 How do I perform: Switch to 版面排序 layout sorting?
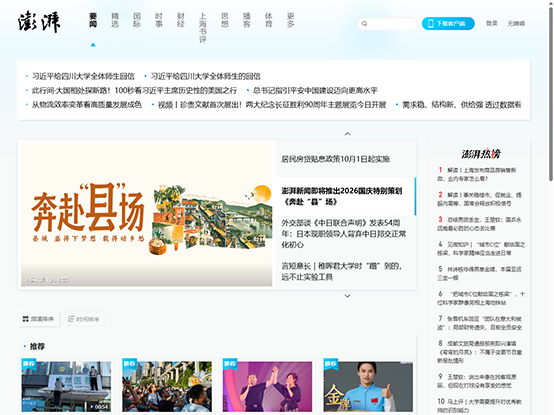(x=38, y=319)
